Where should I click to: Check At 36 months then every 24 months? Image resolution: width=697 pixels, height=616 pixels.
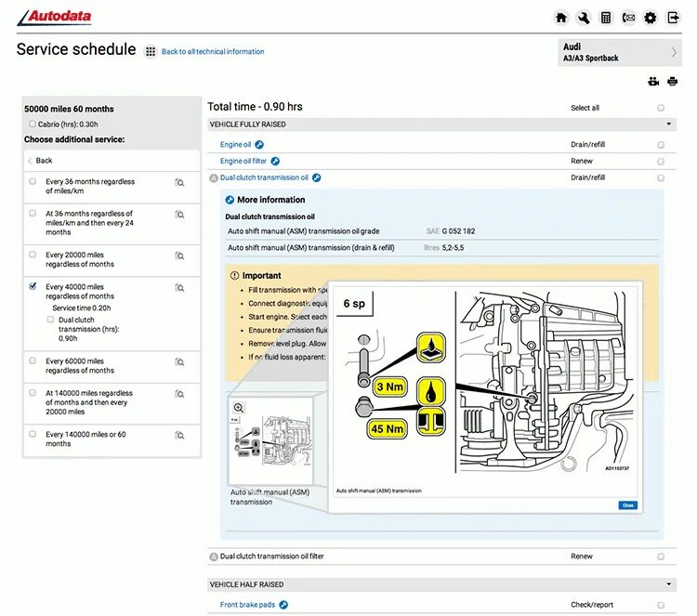tap(33, 213)
